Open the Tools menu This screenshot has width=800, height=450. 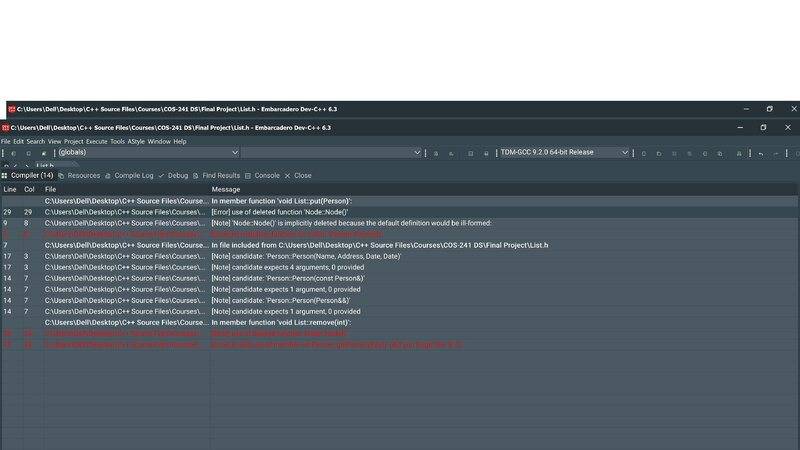click(x=118, y=142)
